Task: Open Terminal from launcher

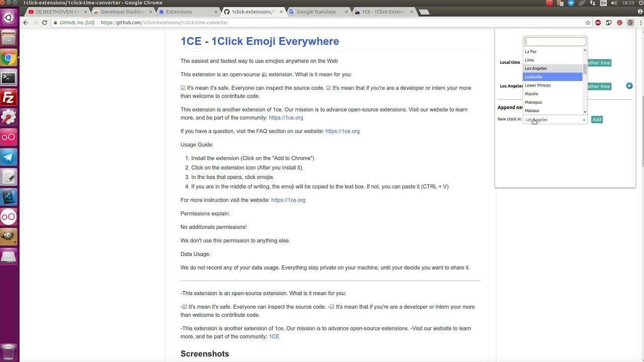Action: pos(9,77)
